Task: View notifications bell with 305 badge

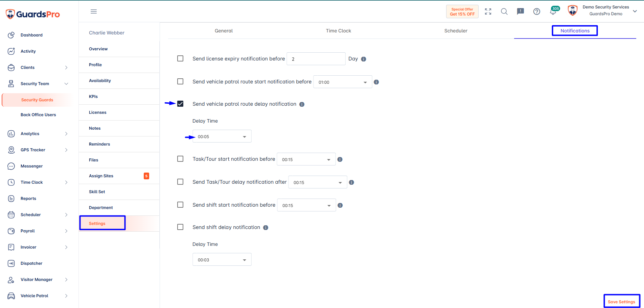Action: pos(554,11)
